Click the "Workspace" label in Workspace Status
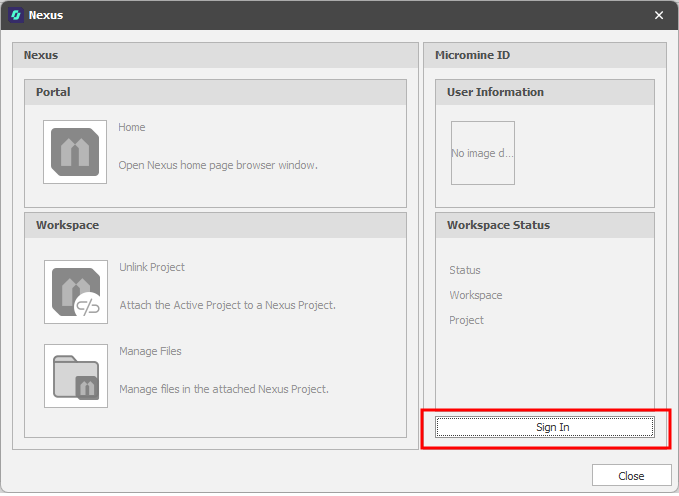 (475, 295)
